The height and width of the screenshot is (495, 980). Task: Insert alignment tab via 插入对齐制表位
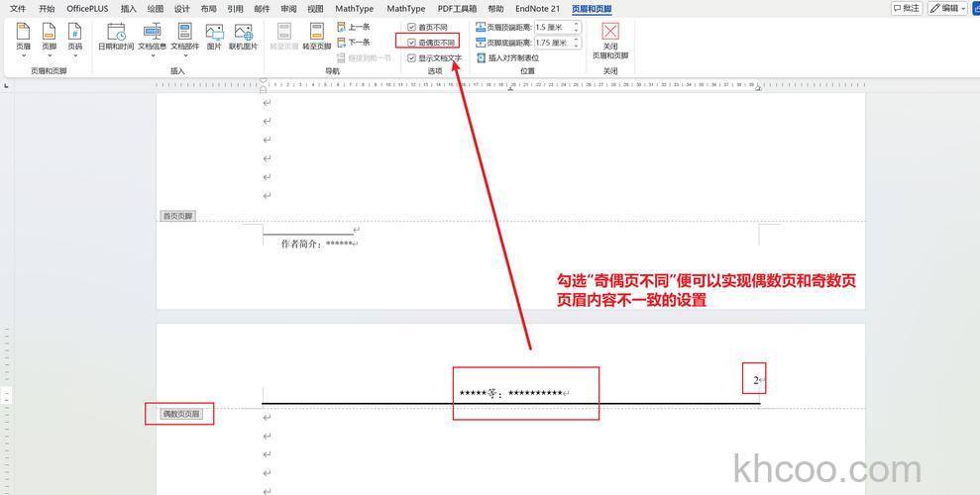click(x=507, y=58)
